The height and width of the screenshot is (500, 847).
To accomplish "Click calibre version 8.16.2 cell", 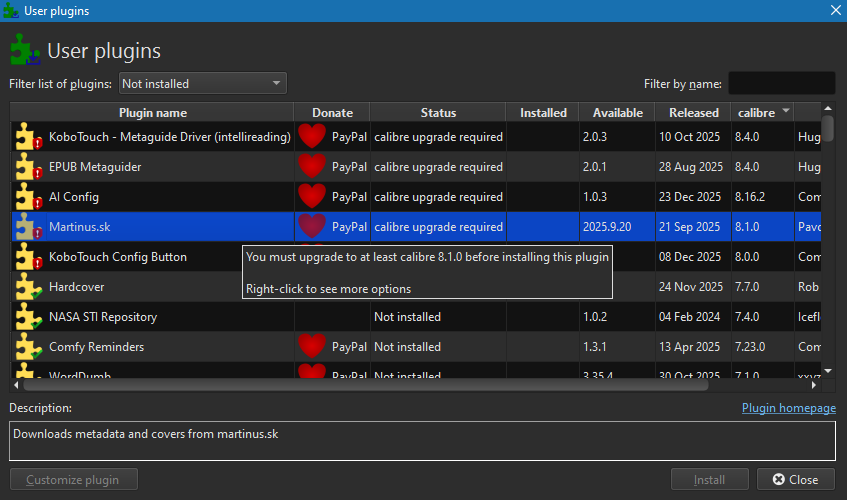I will pos(750,197).
